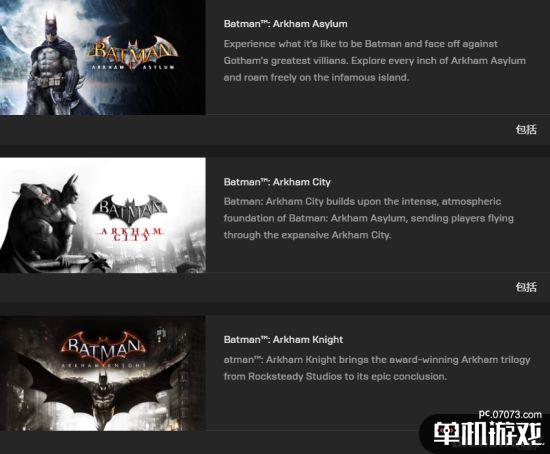This screenshot has width=550, height=454.
Task: Select the Arkham Knight description text
Action: [x=377, y=368]
